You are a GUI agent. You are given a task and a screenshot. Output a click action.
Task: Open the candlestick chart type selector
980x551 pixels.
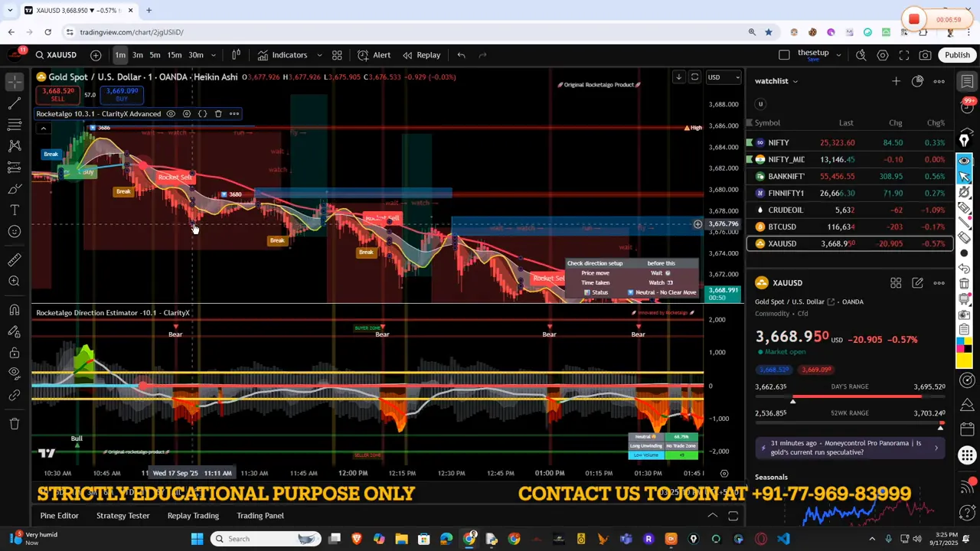pos(237,55)
